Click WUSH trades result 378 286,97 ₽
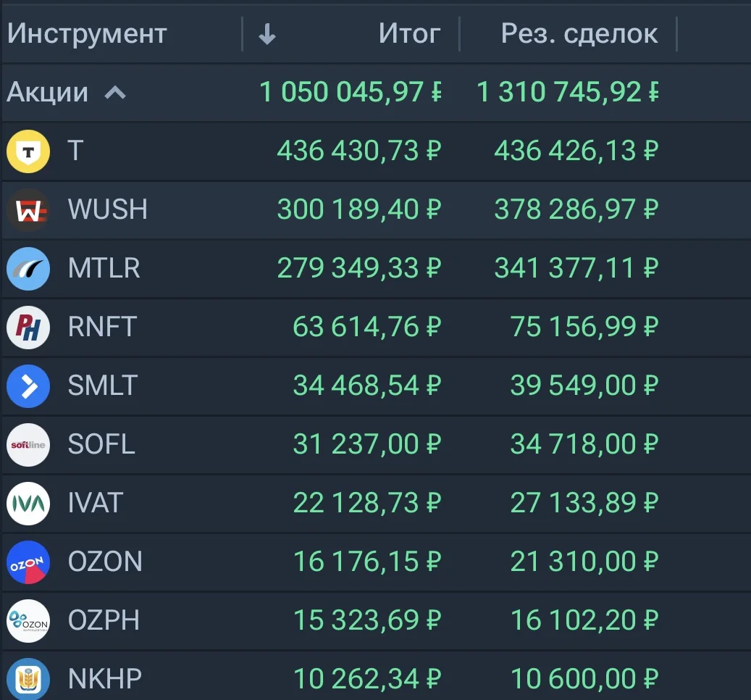Image resolution: width=751 pixels, height=700 pixels. tap(576, 209)
